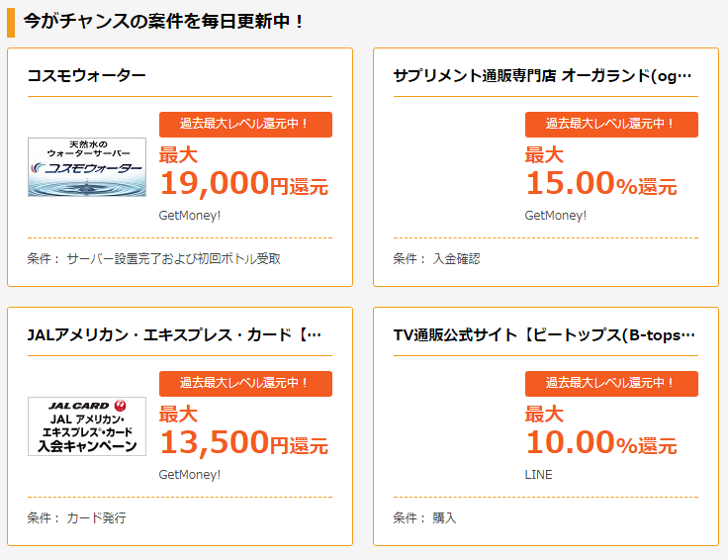Image resolution: width=728 pixels, height=560 pixels.
Task: Click the サーバー設置完了および初回ボトル受取 condition text
Action: click(x=174, y=259)
